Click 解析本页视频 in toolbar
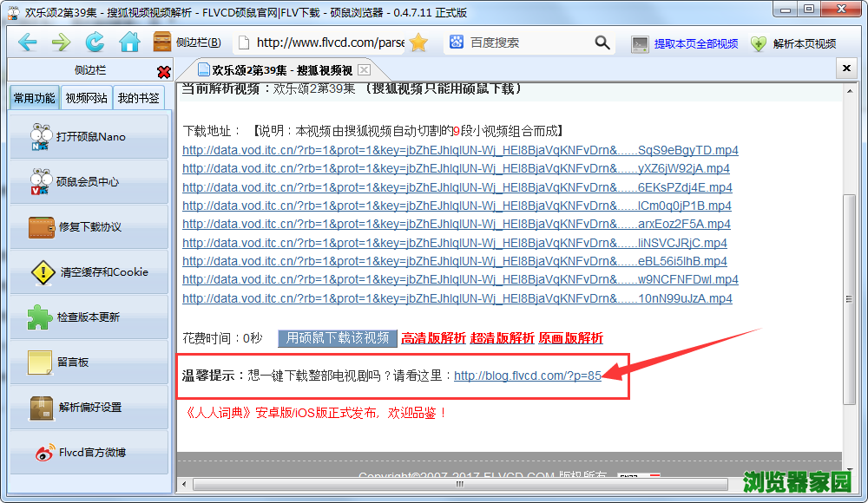 (794, 43)
